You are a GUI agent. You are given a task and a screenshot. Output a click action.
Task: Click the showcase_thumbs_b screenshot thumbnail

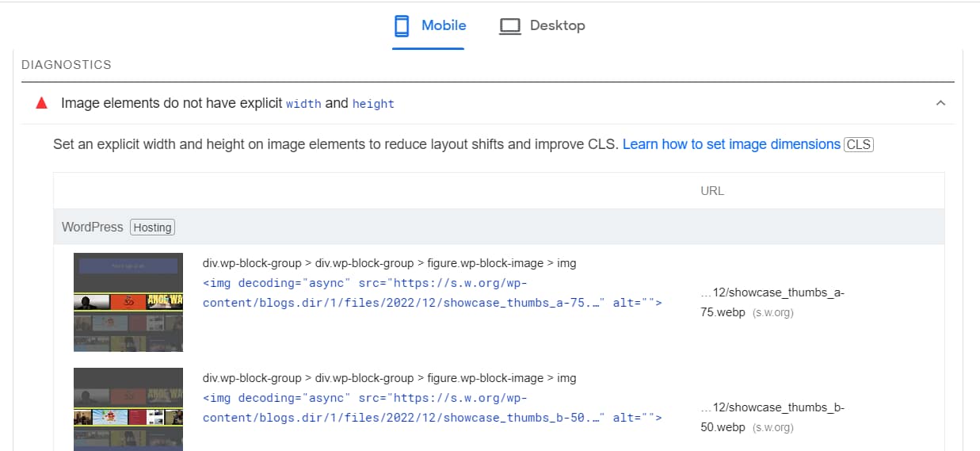click(128, 410)
